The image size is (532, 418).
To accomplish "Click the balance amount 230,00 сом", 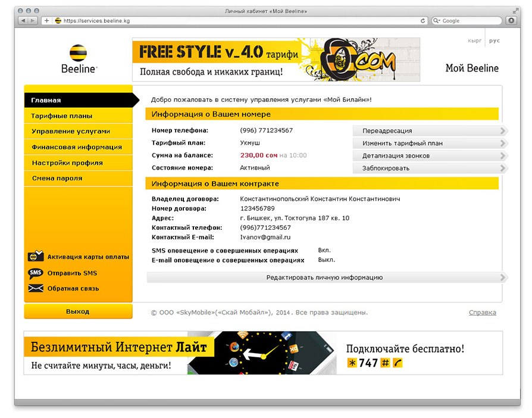I will click(259, 155).
